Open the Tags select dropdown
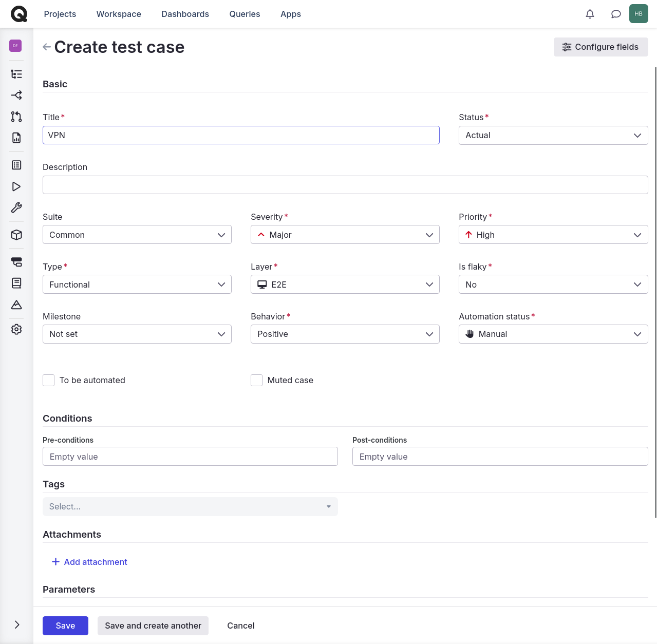 (x=190, y=506)
